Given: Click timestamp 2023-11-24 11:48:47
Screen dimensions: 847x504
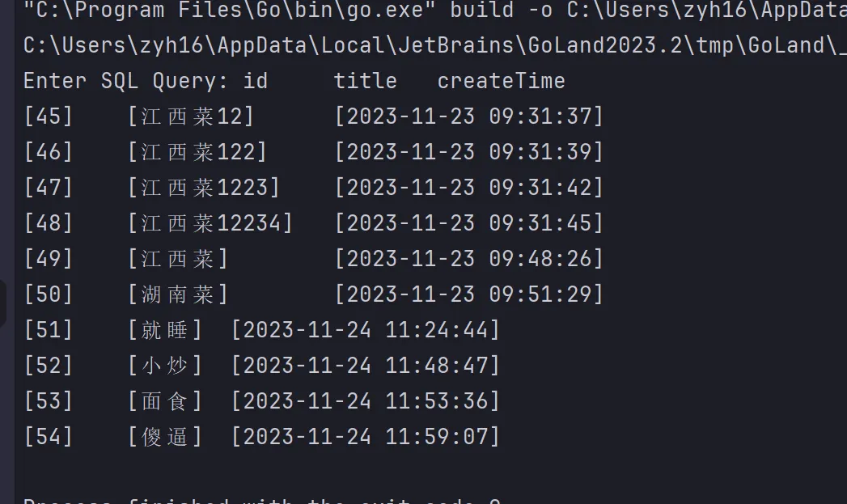Looking at the screenshot, I should [x=366, y=366].
